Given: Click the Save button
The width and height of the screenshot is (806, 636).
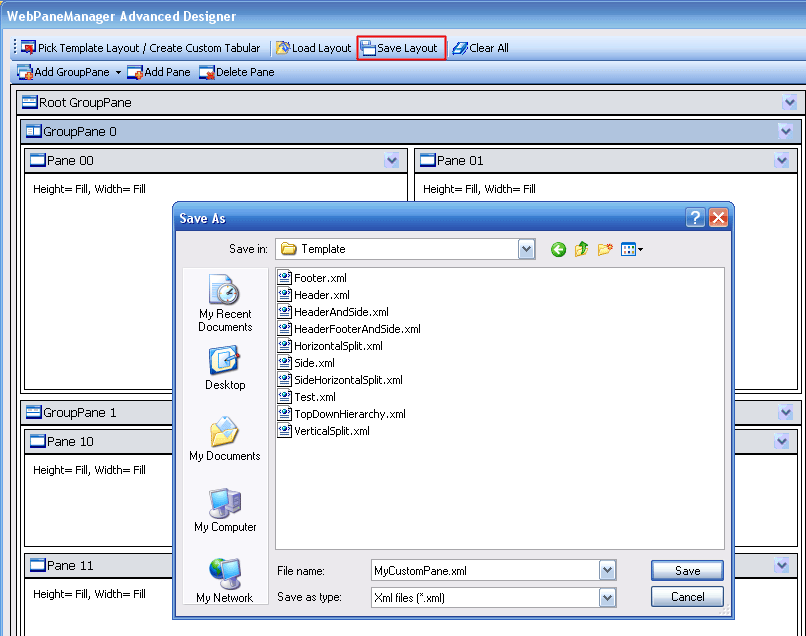Looking at the screenshot, I should pyautogui.click(x=687, y=571).
